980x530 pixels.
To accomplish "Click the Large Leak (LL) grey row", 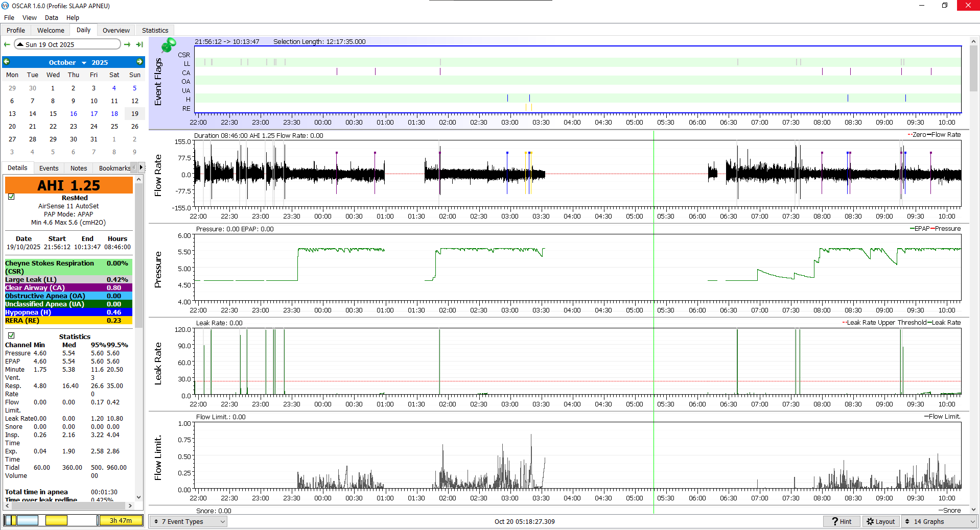I will 68,279.
